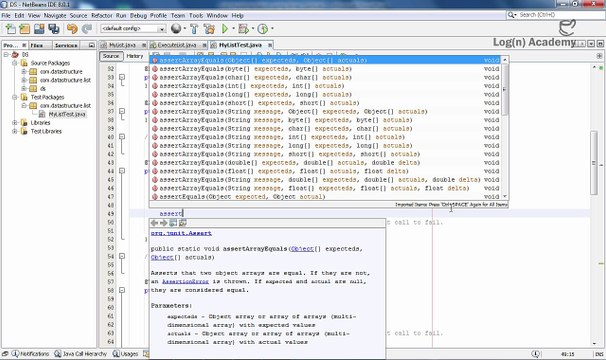Click the editor vertical scrollbar thumb

tap(594, 162)
